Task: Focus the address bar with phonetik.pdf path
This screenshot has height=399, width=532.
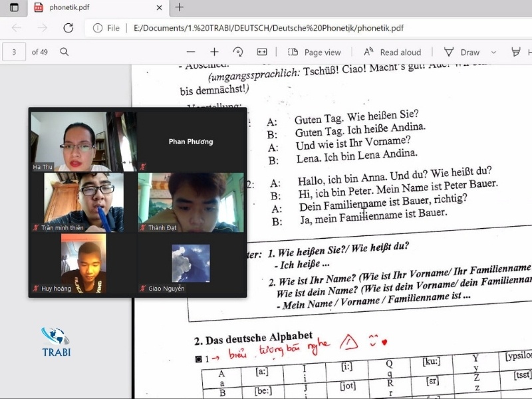Action: click(x=269, y=28)
